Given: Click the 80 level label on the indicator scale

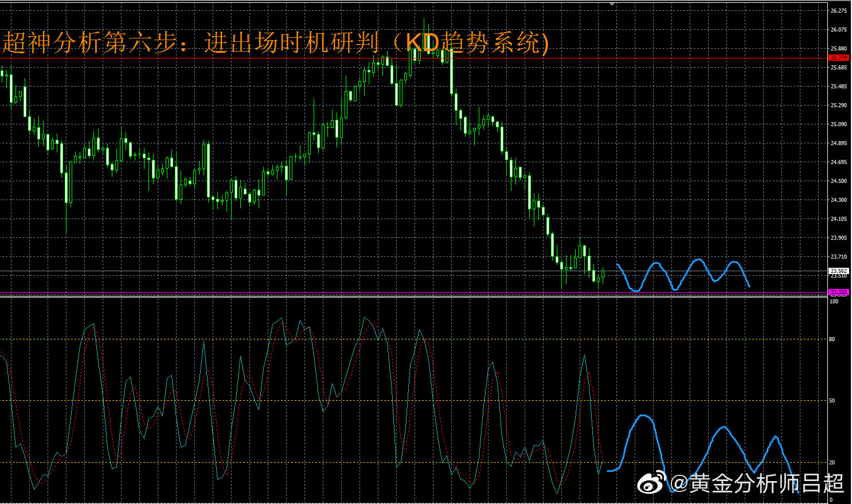Looking at the screenshot, I should (x=833, y=339).
